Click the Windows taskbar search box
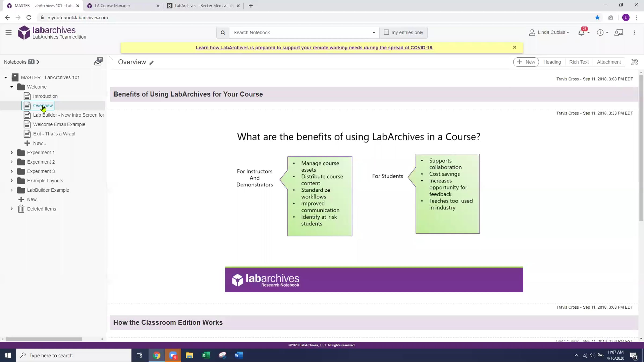644x362 pixels. pos(74,355)
